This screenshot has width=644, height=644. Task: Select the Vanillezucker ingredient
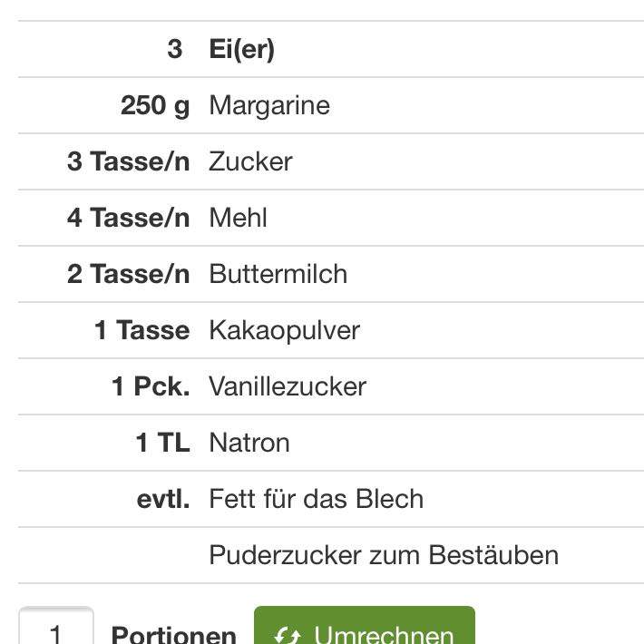(288, 386)
